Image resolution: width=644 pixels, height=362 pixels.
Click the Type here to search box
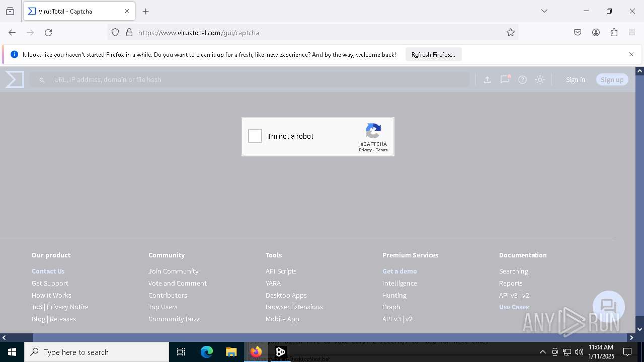point(97,352)
